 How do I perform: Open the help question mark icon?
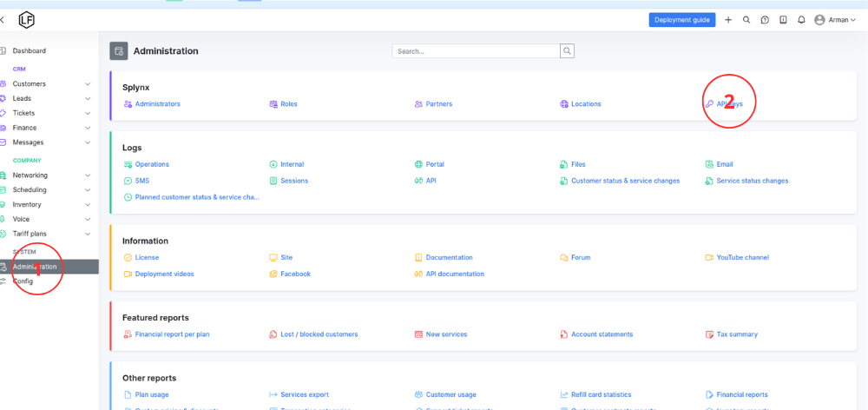click(x=765, y=20)
